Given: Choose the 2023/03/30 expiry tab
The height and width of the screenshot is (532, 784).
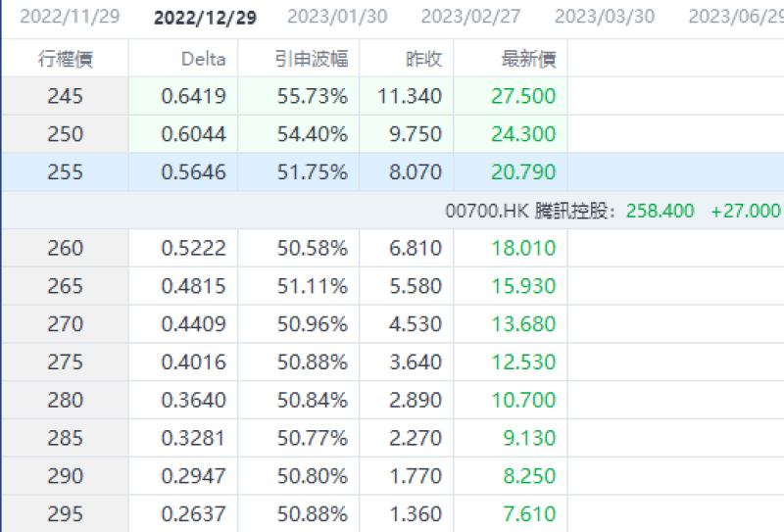Looking at the screenshot, I should point(605,17).
